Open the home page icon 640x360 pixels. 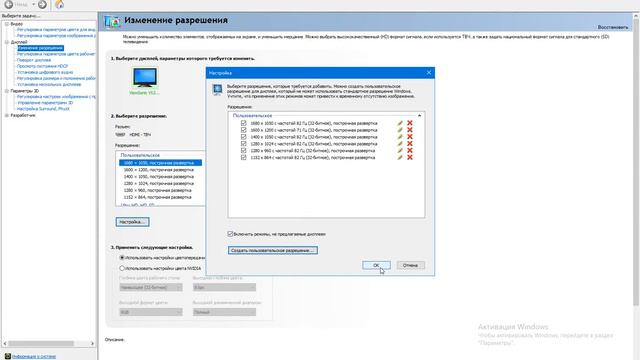(60, 4)
